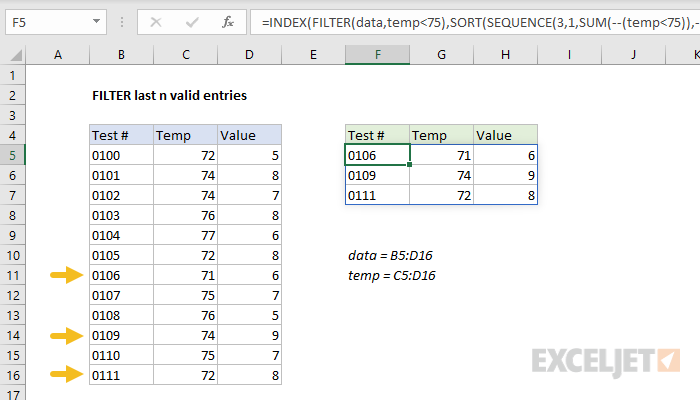Screen dimensions: 700x400
Task: Select column G header
Action: point(442,55)
